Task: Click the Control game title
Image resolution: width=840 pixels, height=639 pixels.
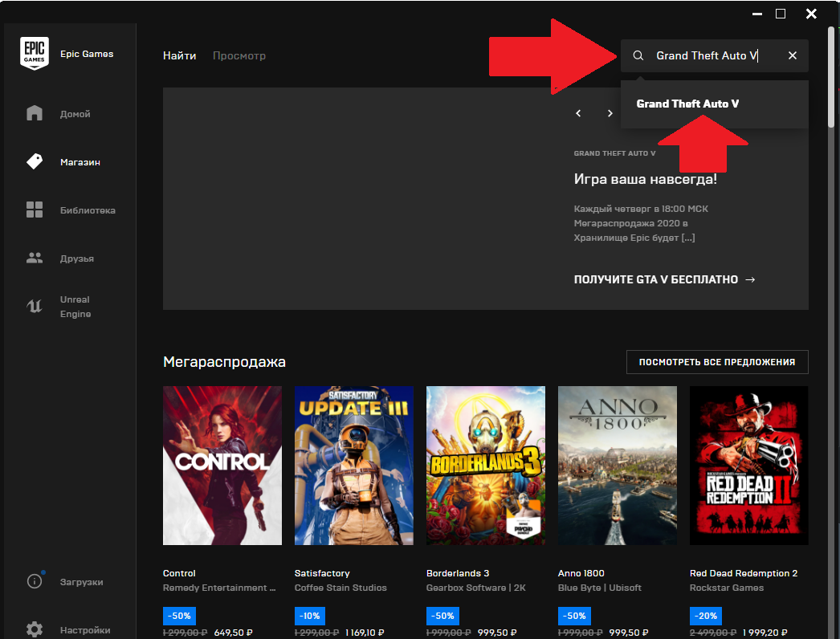Action: click(179, 573)
